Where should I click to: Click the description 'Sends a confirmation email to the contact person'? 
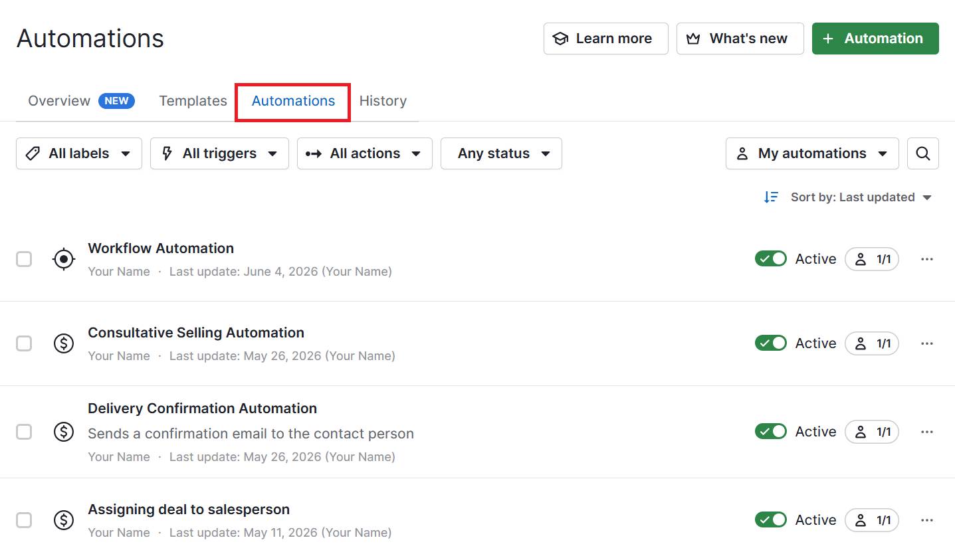[x=251, y=434]
